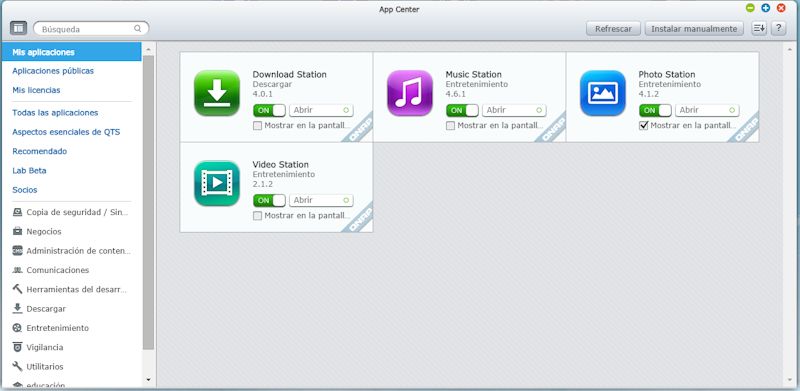Click the sidebar scroll up arrow
The width and height of the screenshot is (800, 391).
point(148,50)
